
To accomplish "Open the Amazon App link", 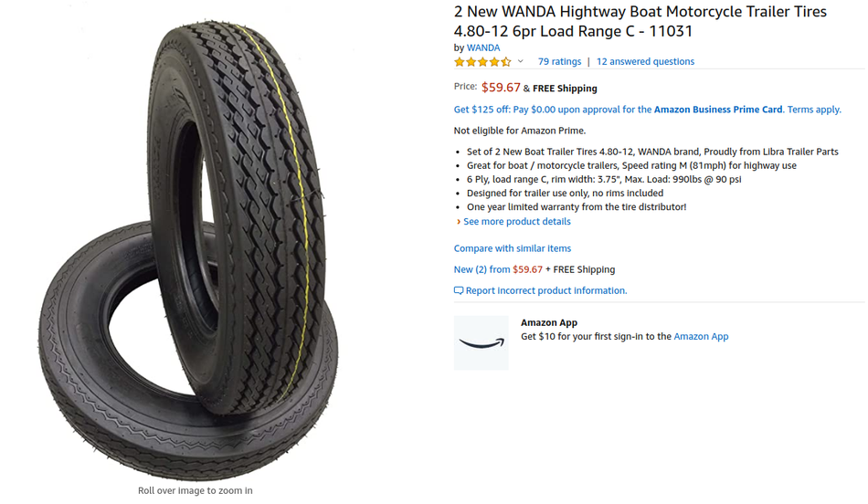I will pyautogui.click(x=701, y=336).
